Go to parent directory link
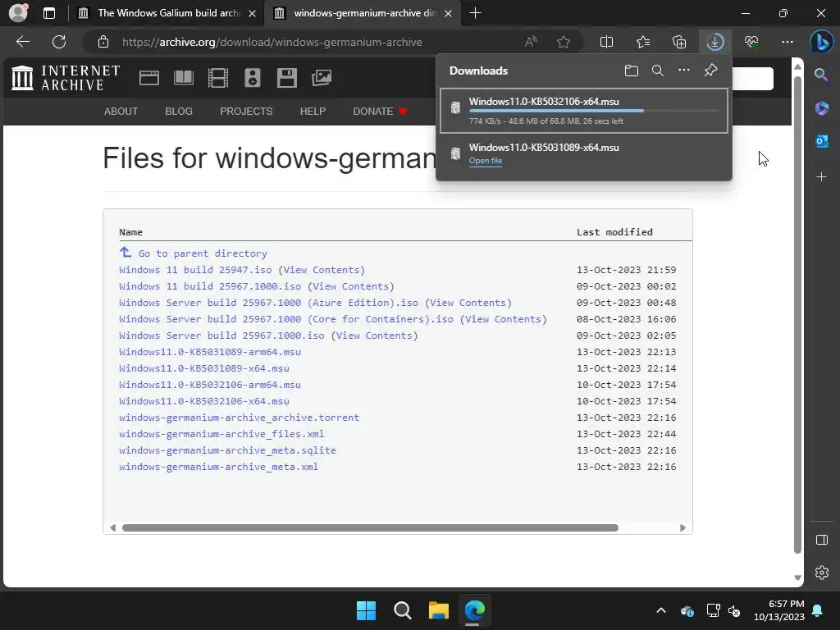 pos(203,253)
